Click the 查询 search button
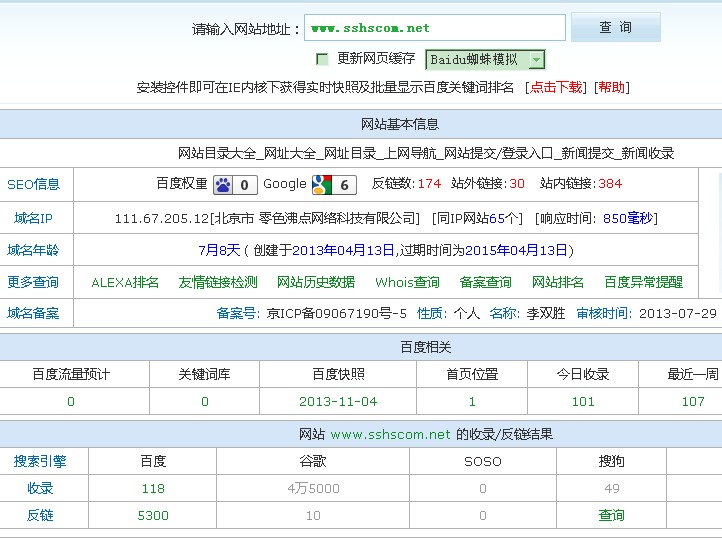 point(616,27)
